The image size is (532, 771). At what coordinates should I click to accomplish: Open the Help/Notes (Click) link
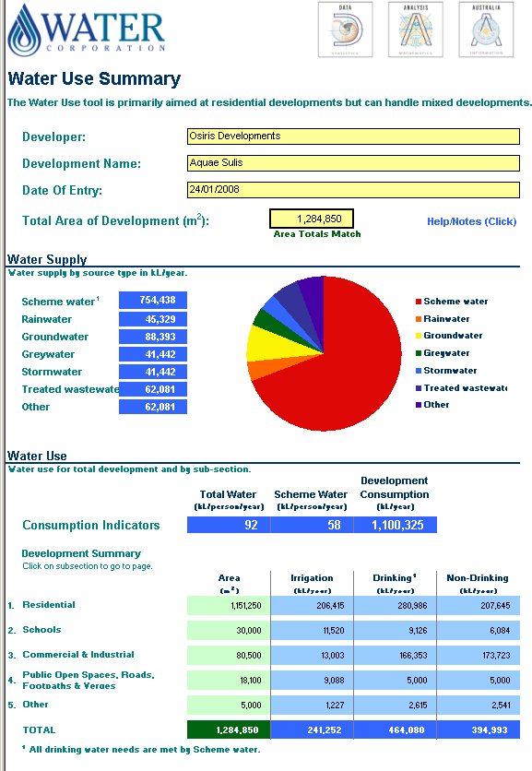click(471, 221)
